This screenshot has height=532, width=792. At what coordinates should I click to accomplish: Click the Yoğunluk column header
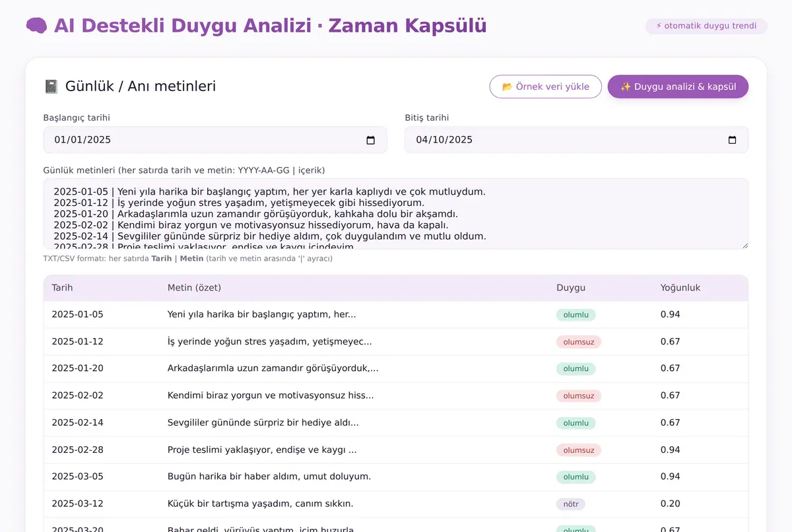pyautogui.click(x=680, y=288)
